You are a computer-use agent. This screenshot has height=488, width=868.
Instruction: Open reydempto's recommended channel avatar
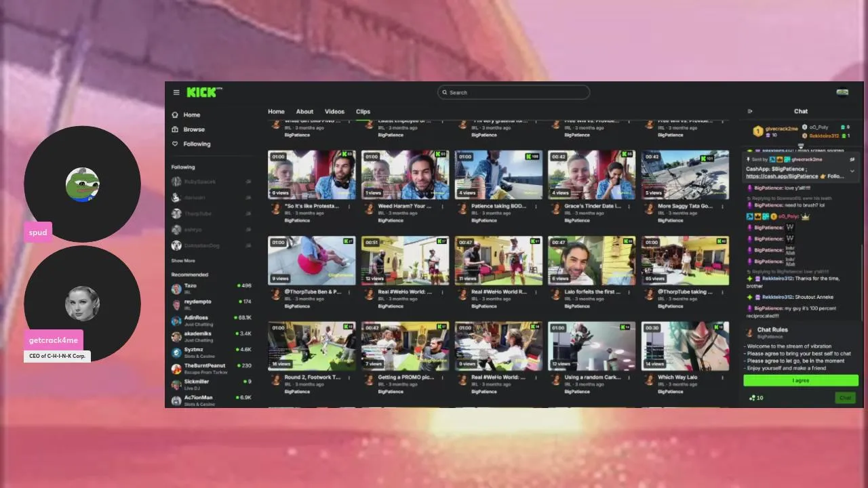pyautogui.click(x=176, y=304)
